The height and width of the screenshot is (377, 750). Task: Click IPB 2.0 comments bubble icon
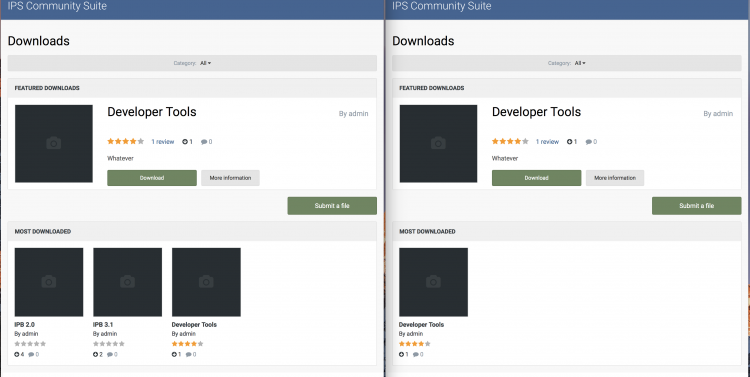[31, 355]
